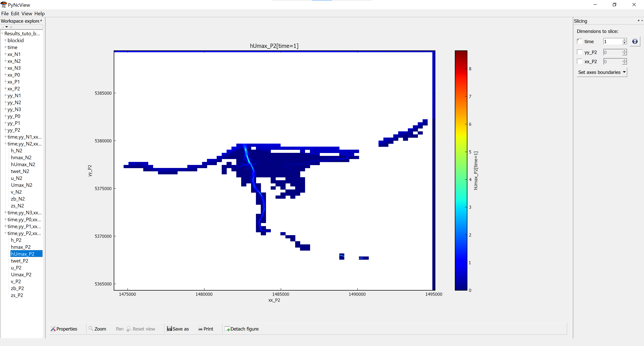Viewport: 644px width, 346px height.
Task: Select the hmax_P2 variable in the tree
Action: click(x=20, y=247)
